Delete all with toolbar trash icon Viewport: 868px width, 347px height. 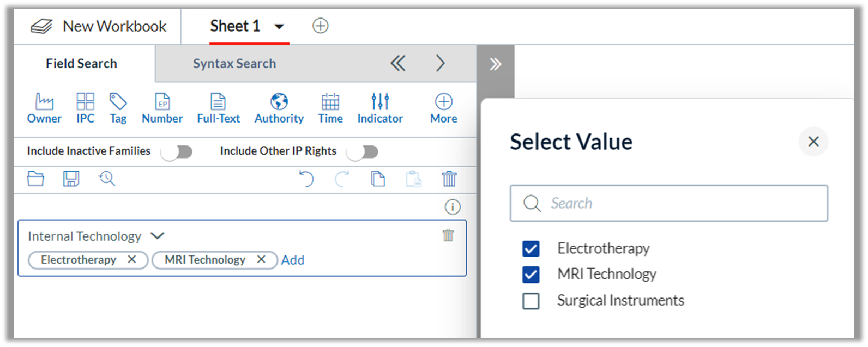click(x=449, y=179)
